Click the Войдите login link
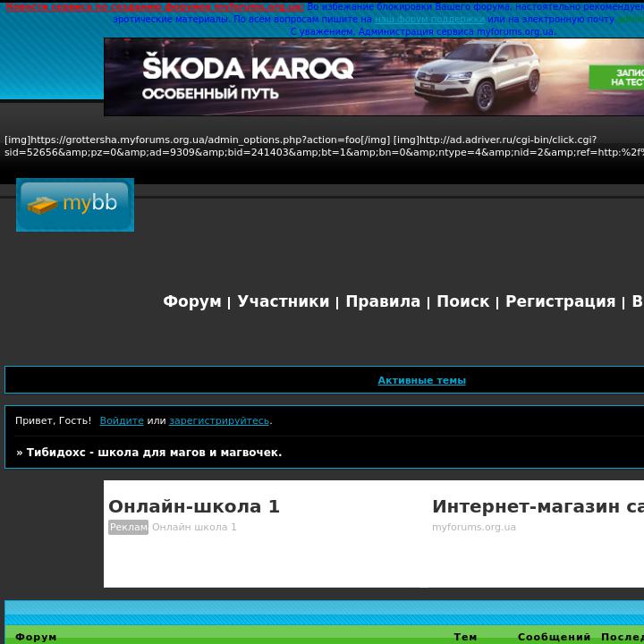 pyautogui.click(x=122, y=420)
